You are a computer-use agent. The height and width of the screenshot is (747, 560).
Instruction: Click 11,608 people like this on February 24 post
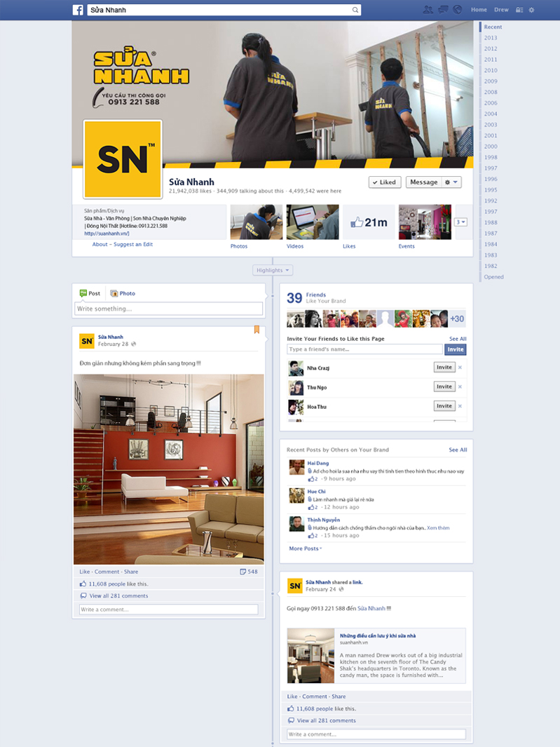(x=326, y=709)
